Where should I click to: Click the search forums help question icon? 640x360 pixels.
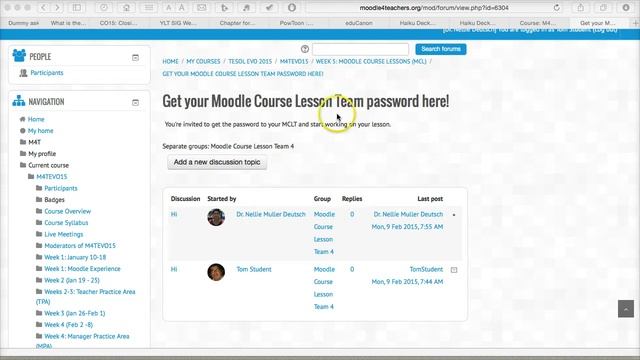pyautogui.click(x=305, y=49)
